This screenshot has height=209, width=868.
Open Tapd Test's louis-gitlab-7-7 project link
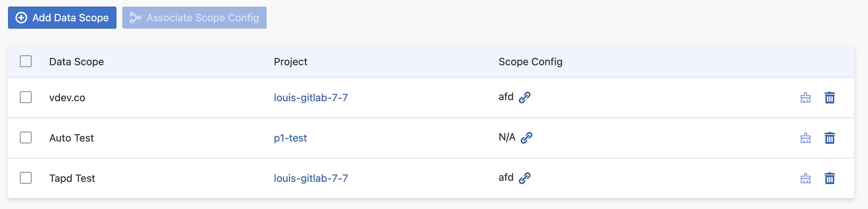click(311, 178)
